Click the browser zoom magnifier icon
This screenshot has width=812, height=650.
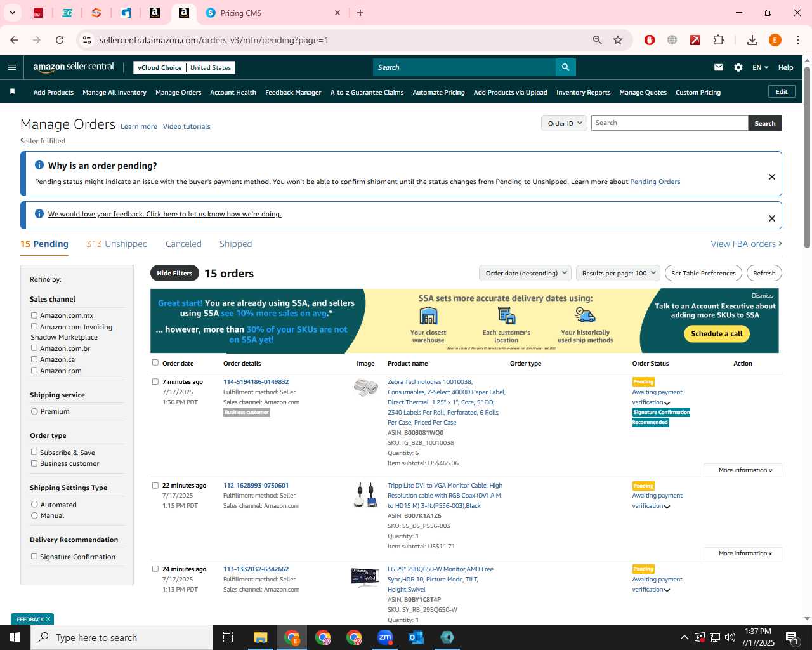click(597, 40)
